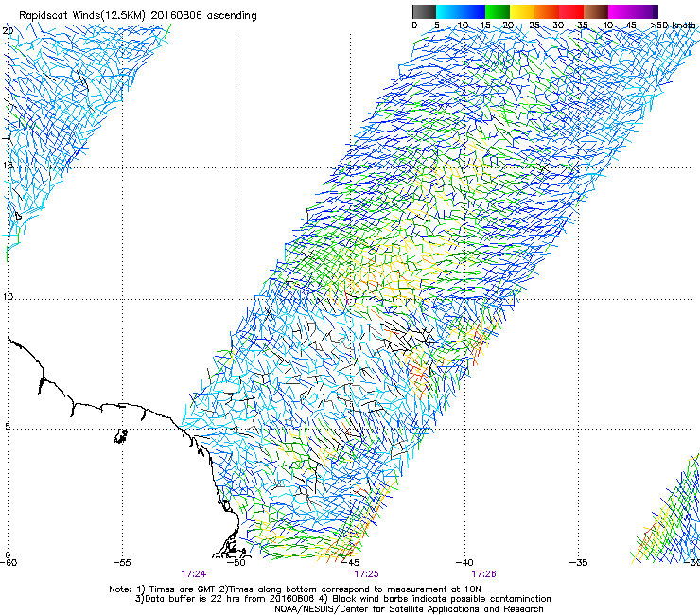This screenshot has width=700, height=615.
Task: Click the latitude label 15
Action: click(x=8, y=166)
